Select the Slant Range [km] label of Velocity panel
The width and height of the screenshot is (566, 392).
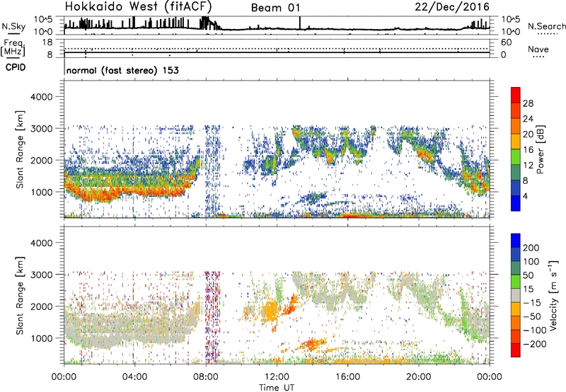(20, 295)
